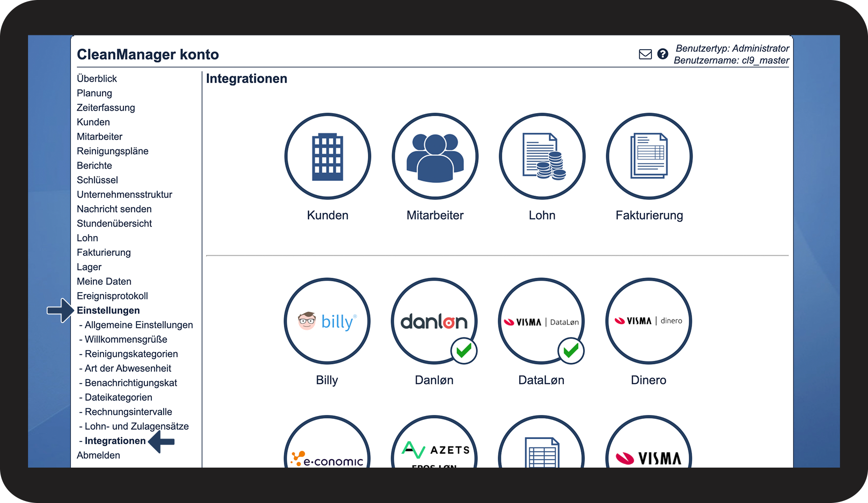The width and height of the screenshot is (868, 503).
Task: Select the Visma Dinero integration logo
Action: 648,321
